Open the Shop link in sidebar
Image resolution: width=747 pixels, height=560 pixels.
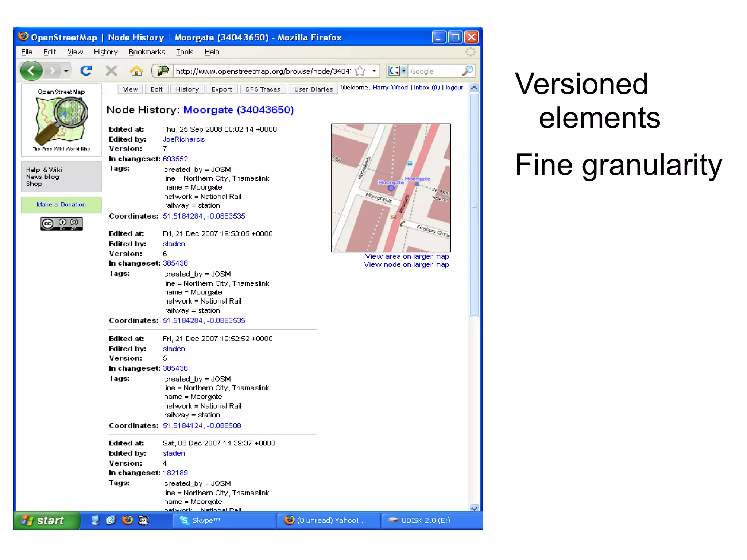(x=34, y=184)
